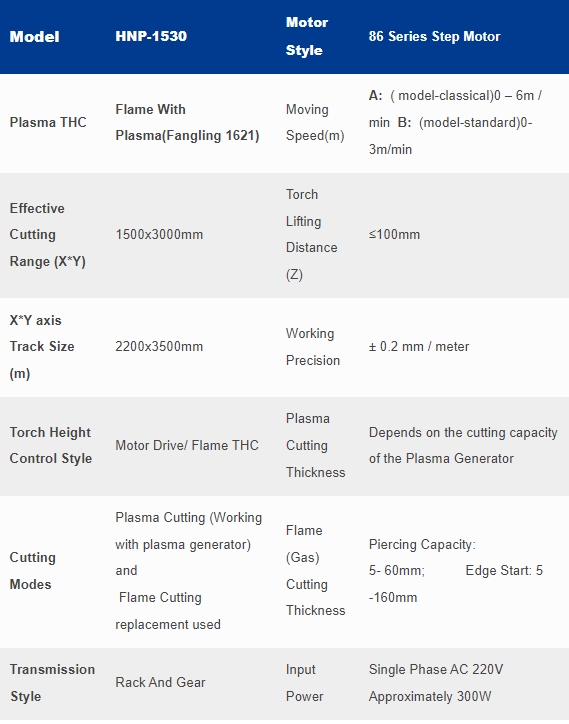This screenshot has height=724, width=569.
Task: Click the ± 0.2 mm / meter value
Action: (x=418, y=347)
